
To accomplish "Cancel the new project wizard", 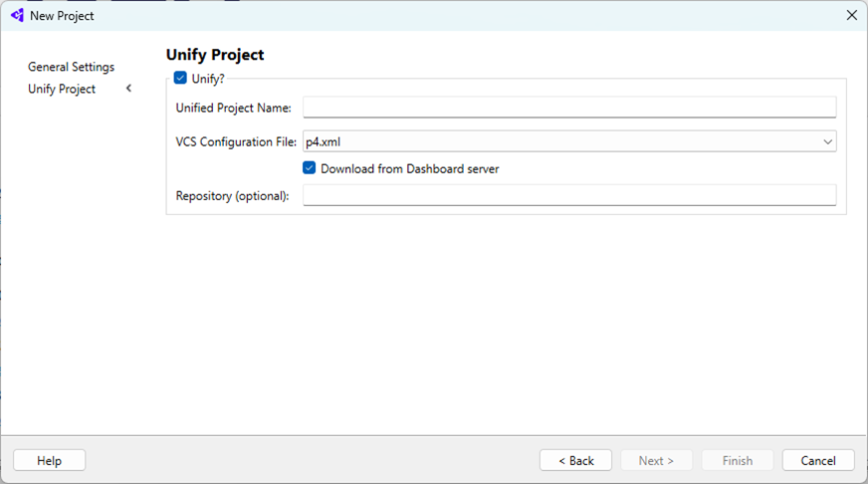I will (x=818, y=460).
